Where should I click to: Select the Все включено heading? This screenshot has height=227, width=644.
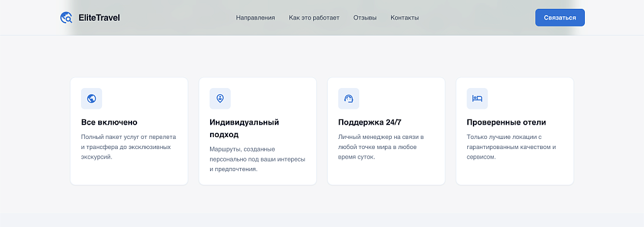coord(109,123)
